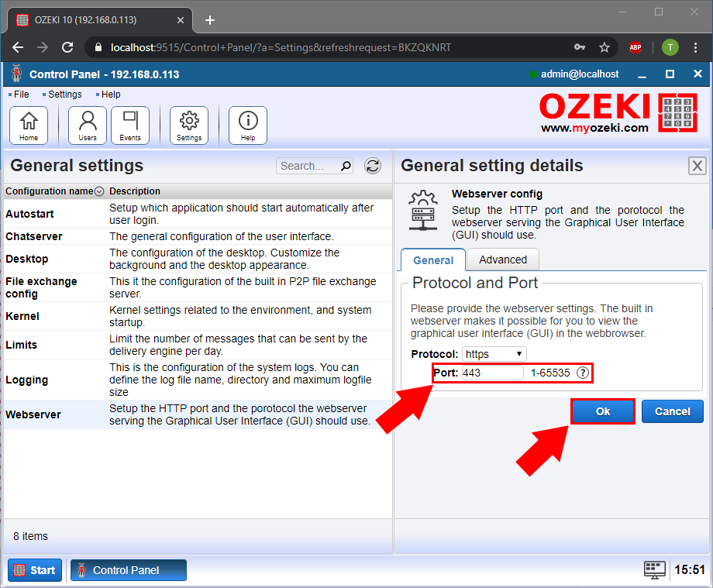Sort by the Configuration name column arrow
The width and height of the screenshot is (713, 588).
(x=99, y=192)
